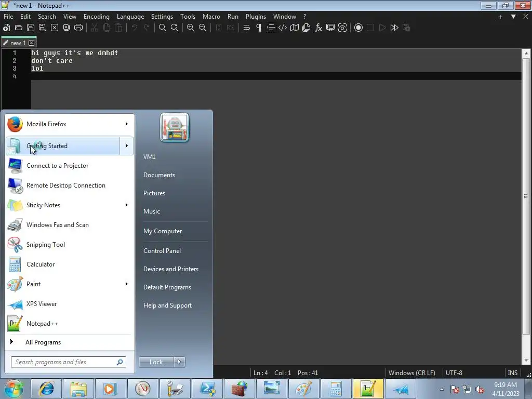Click the monitor icon in the toolbar
The width and height of the screenshot is (532, 399).
(x=330, y=28)
